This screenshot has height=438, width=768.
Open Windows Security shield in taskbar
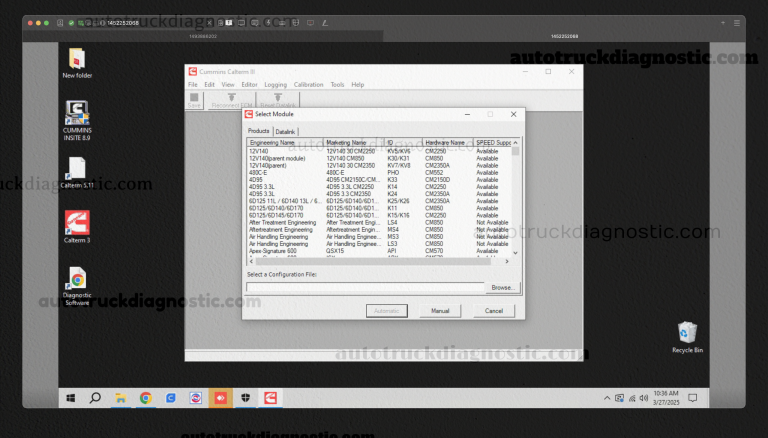click(245, 398)
